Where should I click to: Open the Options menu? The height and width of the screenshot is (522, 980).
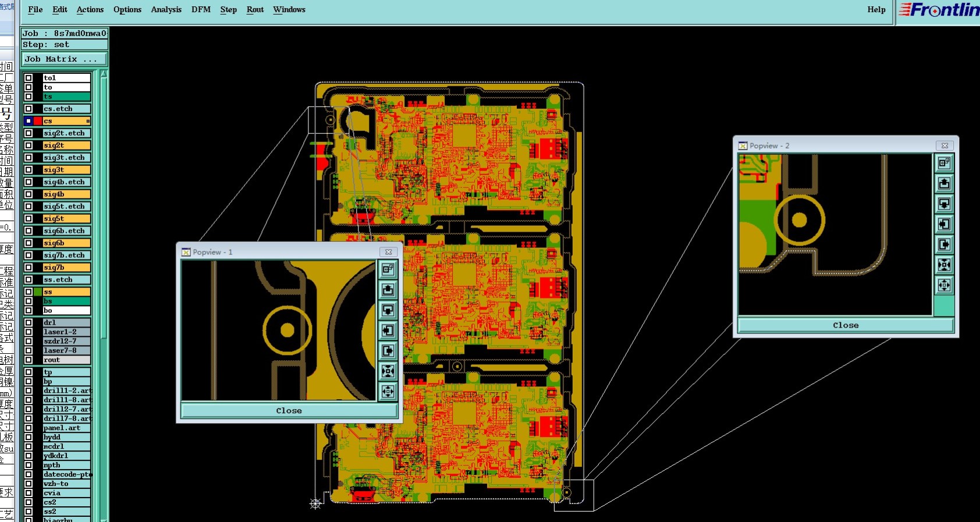[x=127, y=9]
